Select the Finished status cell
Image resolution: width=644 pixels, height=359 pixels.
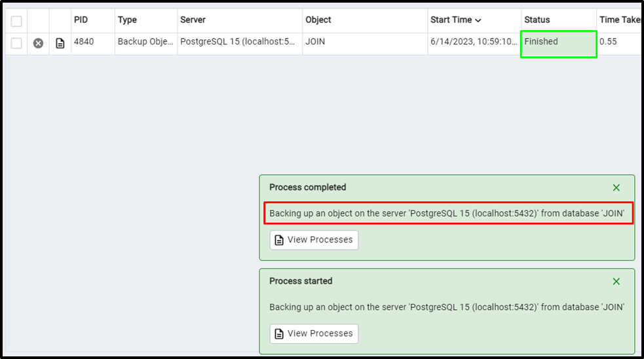[559, 43]
